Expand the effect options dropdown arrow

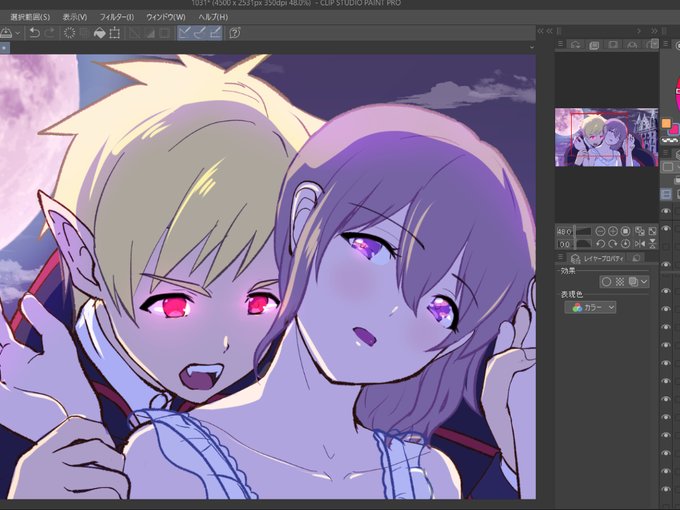(x=644, y=282)
